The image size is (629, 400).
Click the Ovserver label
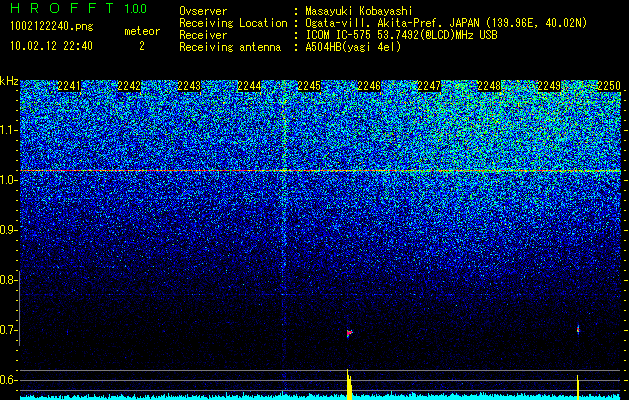pyautogui.click(x=203, y=11)
